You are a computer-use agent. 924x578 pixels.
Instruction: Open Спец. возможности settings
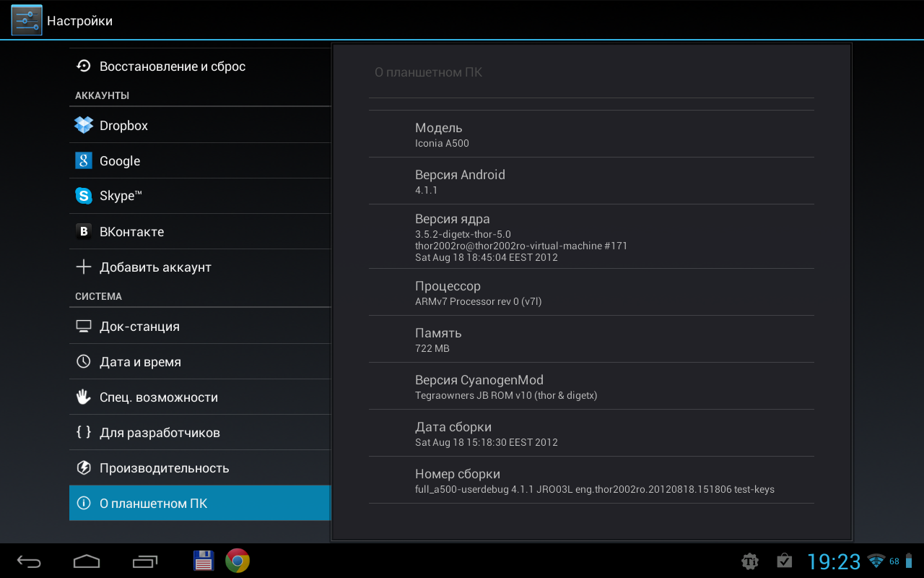tap(200, 397)
